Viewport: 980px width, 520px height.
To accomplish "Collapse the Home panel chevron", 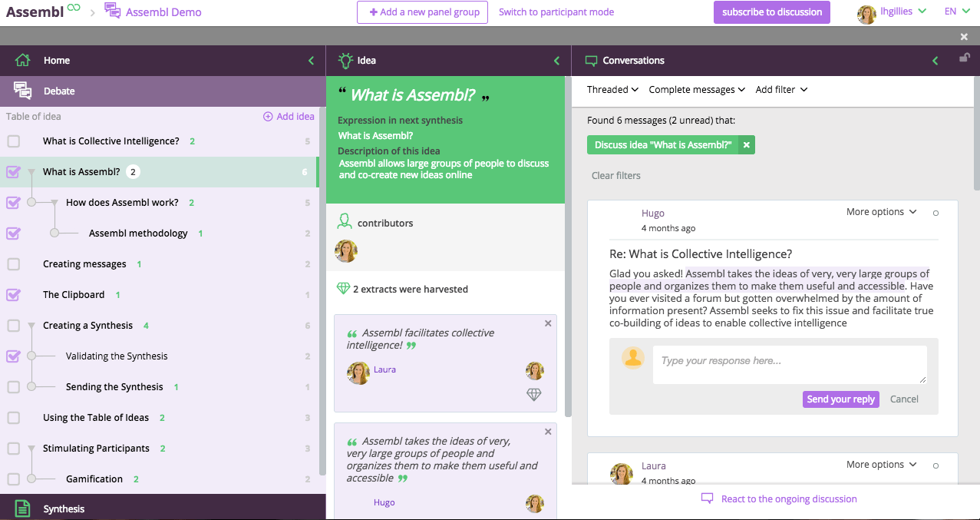I will pyautogui.click(x=311, y=61).
